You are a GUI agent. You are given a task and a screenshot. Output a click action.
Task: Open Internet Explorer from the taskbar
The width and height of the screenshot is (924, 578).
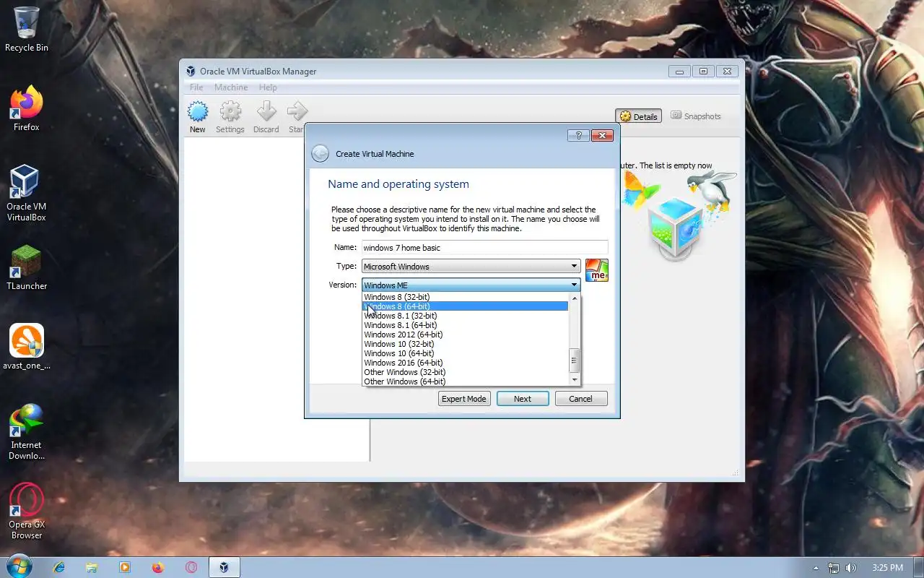[x=60, y=567]
